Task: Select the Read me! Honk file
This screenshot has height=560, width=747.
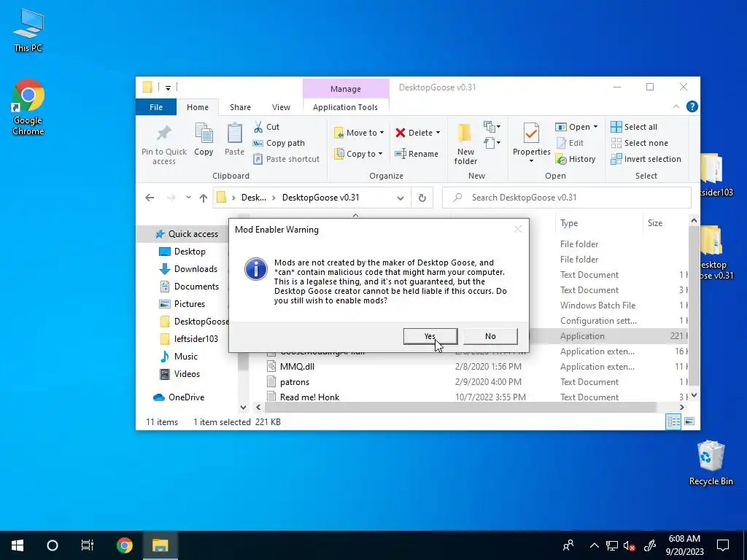Action: [309, 397]
